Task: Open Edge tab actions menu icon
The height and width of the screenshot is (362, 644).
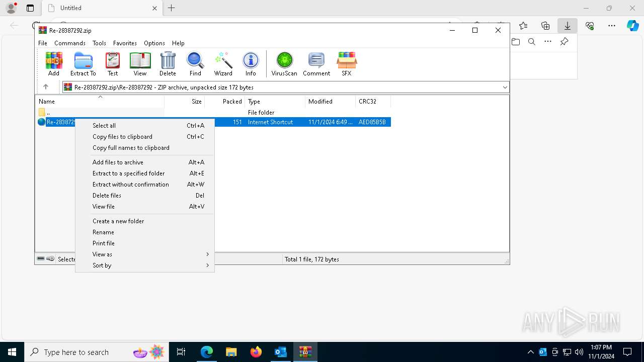Action: (30, 8)
